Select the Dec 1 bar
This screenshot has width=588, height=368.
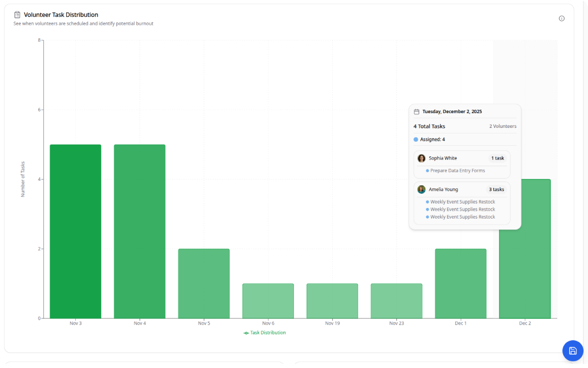pos(461,283)
